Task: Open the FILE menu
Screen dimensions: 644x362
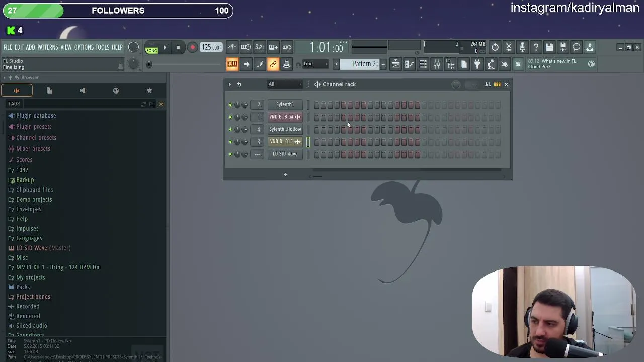Action: [8, 47]
